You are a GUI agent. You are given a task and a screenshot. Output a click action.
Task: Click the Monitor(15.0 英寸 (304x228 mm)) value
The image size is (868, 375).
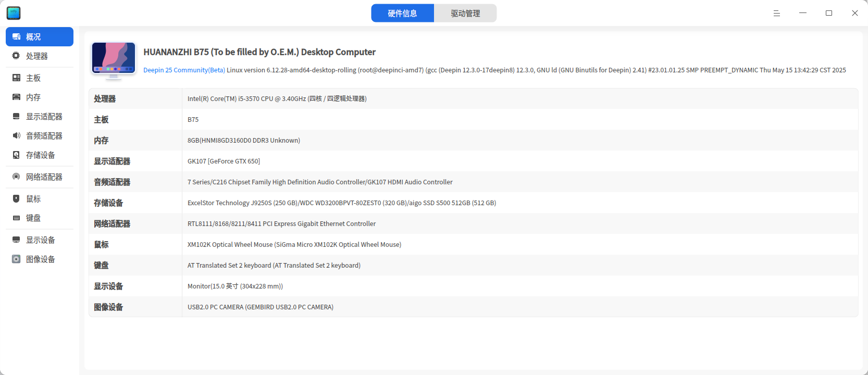tap(235, 286)
